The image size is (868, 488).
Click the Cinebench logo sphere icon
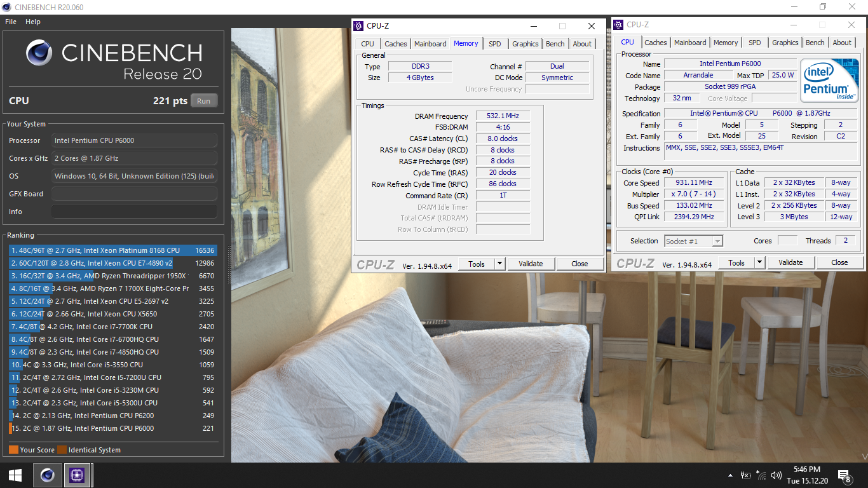click(39, 53)
